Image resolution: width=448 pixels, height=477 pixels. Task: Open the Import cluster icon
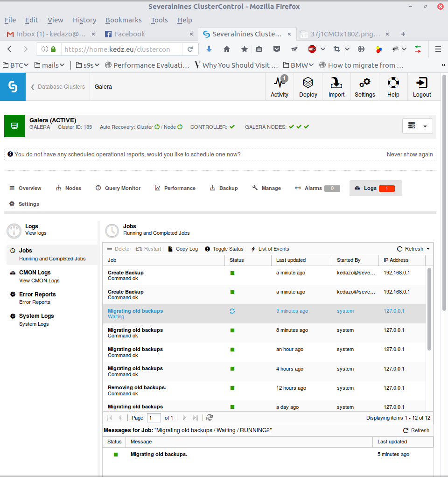(x=336, y=87)
